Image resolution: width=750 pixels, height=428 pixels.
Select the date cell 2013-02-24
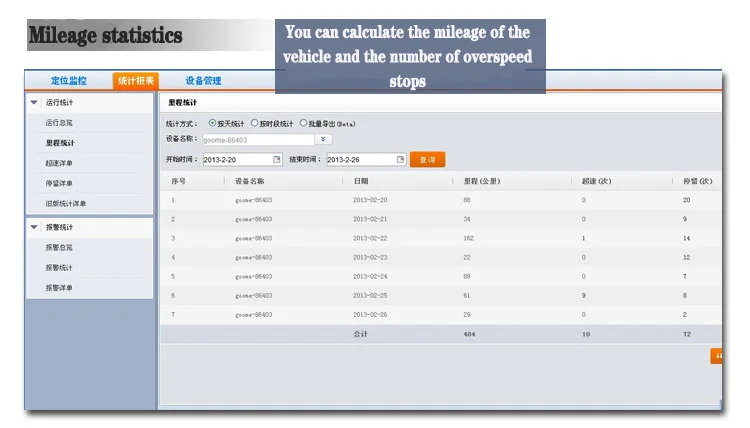coord(370,276)
